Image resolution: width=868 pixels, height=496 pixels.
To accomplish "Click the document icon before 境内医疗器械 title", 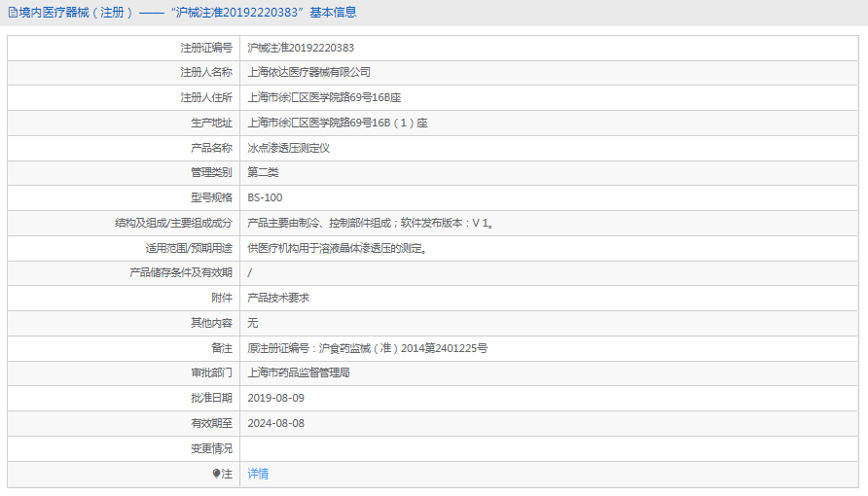I will tap(13, 13).
